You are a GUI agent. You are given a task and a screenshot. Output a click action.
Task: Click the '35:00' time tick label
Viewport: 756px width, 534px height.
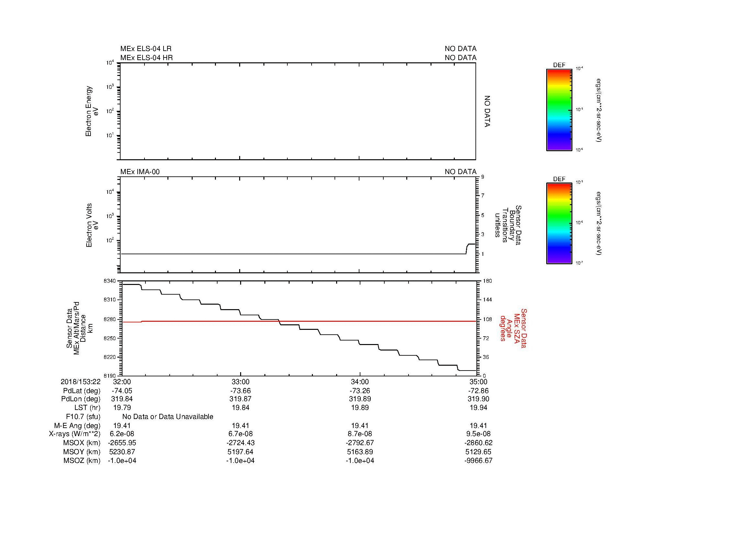[x=478, y=382]
